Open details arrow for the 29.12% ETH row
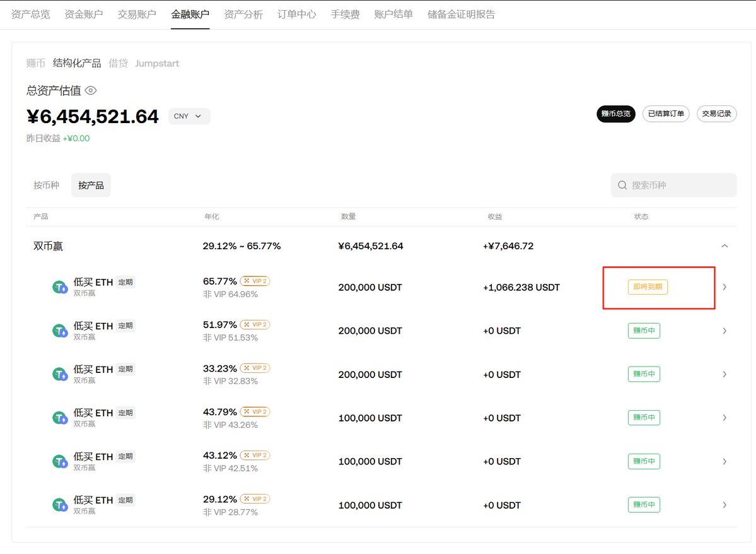Viewport: 756px width, 554px height. [x=724, y=505]
